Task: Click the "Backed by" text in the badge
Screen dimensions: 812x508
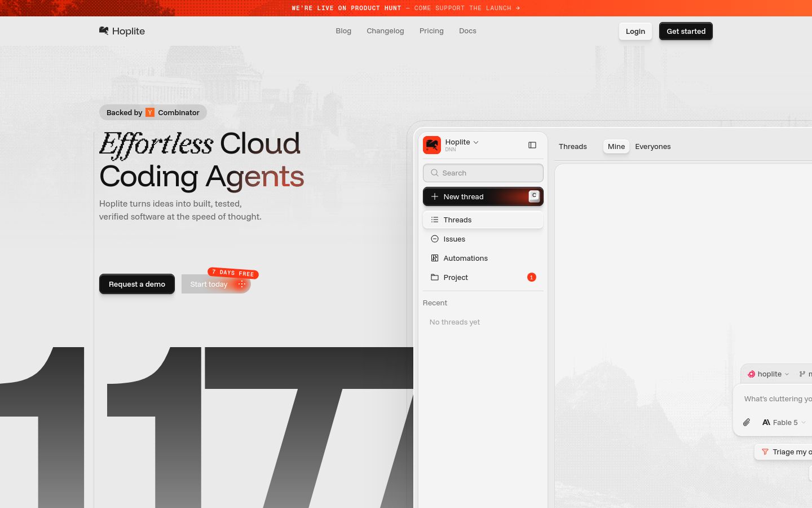Action: pyautogui.click(x=125, y=112)
